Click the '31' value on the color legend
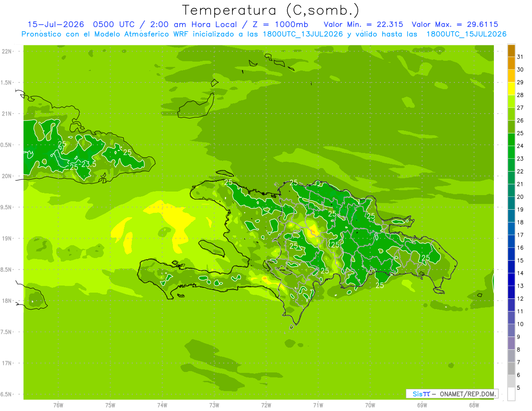 (520, 57)
